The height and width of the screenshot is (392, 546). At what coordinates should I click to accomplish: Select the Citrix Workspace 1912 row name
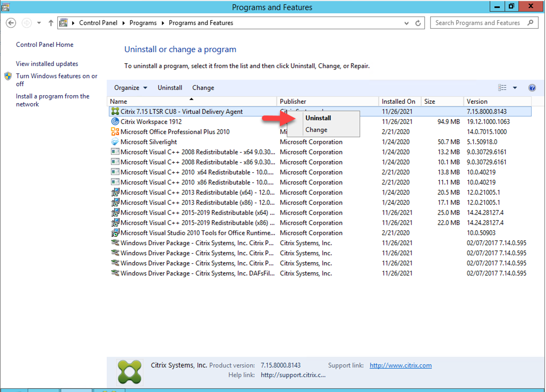click(151, 122)
